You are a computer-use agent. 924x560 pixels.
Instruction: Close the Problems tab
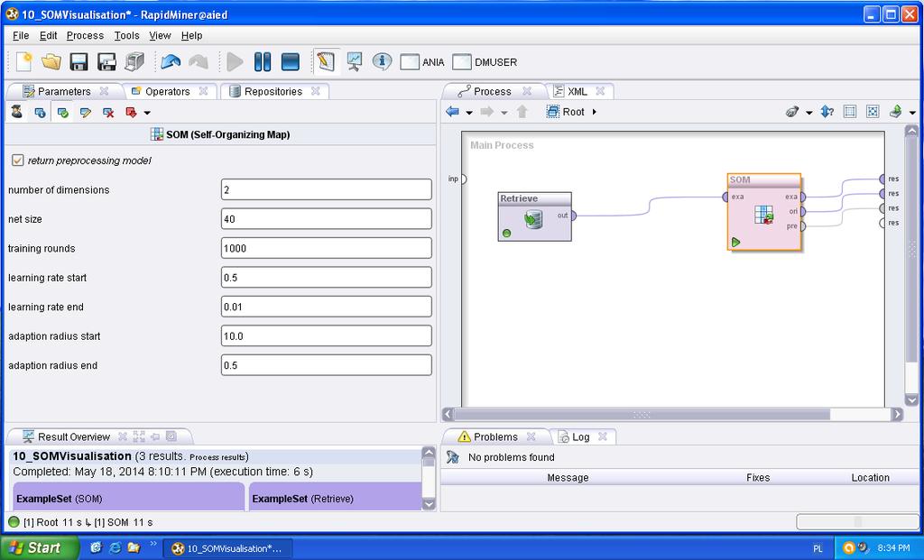point(531,436)
